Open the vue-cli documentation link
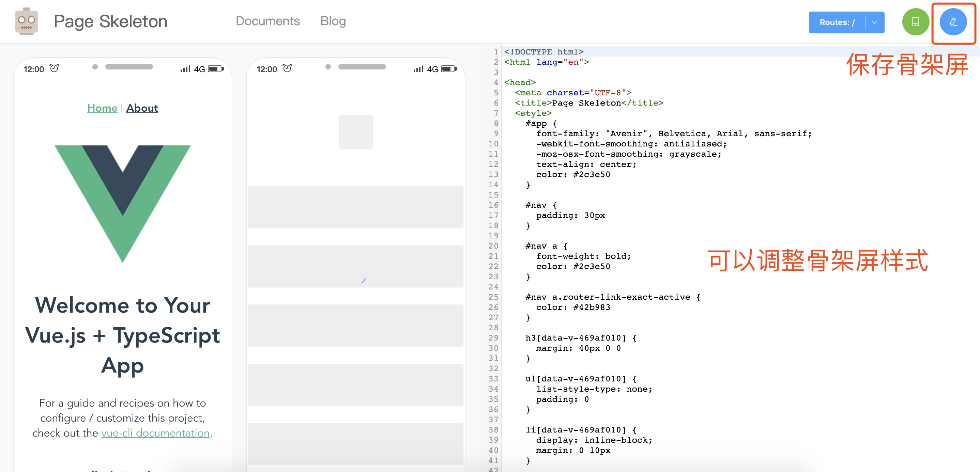Screen dimensions: 980x472 [155, 433]
